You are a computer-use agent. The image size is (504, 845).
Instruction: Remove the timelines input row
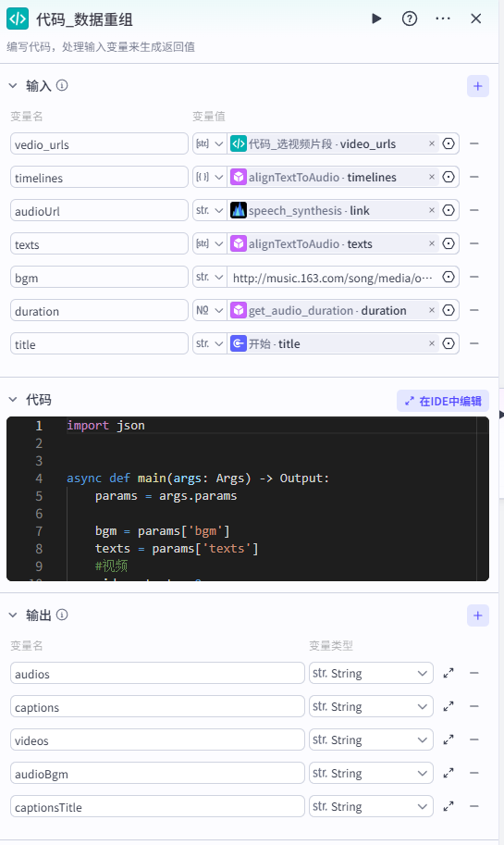474,178
